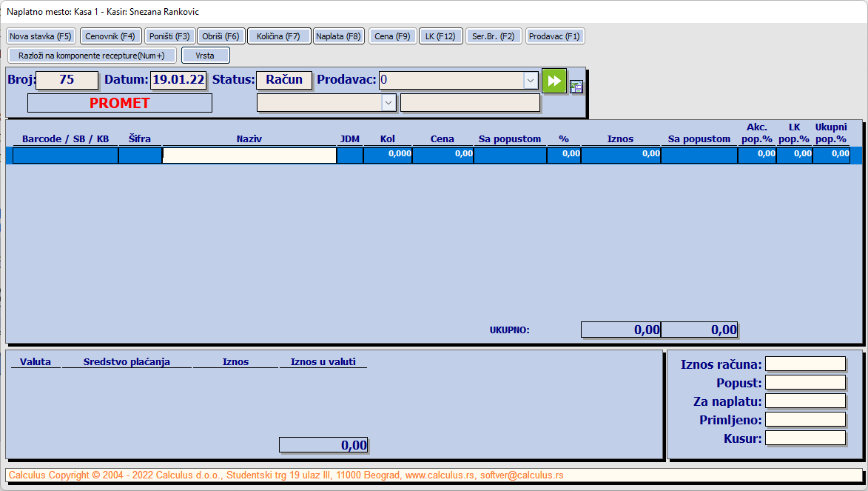
Task: Click the Datum field showing 19.01.22
Action: (178, 80)
